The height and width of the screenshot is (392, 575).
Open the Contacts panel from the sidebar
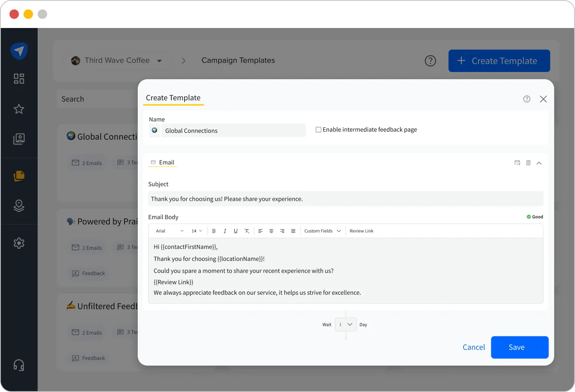(19, 139)
